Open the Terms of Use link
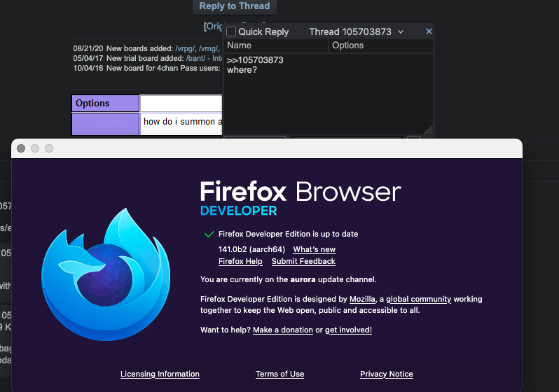Screen dimensions: 559x392 280,374
